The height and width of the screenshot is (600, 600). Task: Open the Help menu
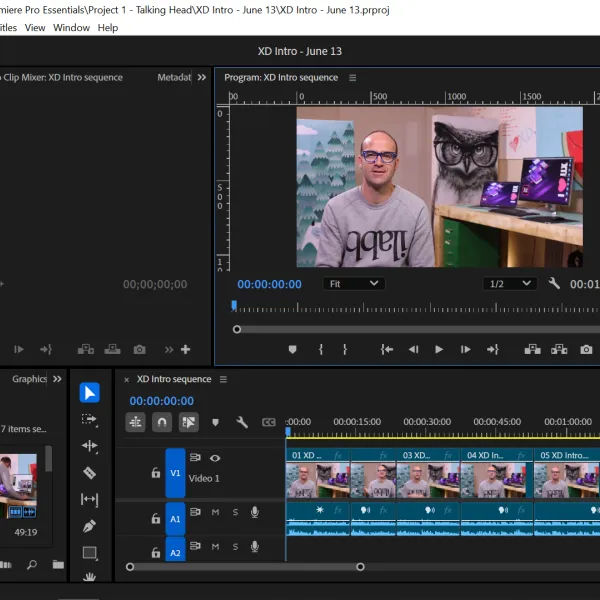[x=108, y=28]
